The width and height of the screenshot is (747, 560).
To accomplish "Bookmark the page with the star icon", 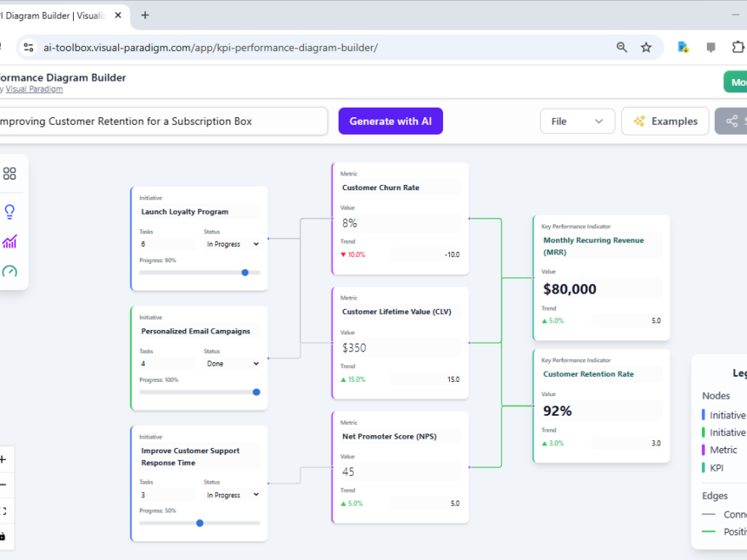I will pos(646,48).
